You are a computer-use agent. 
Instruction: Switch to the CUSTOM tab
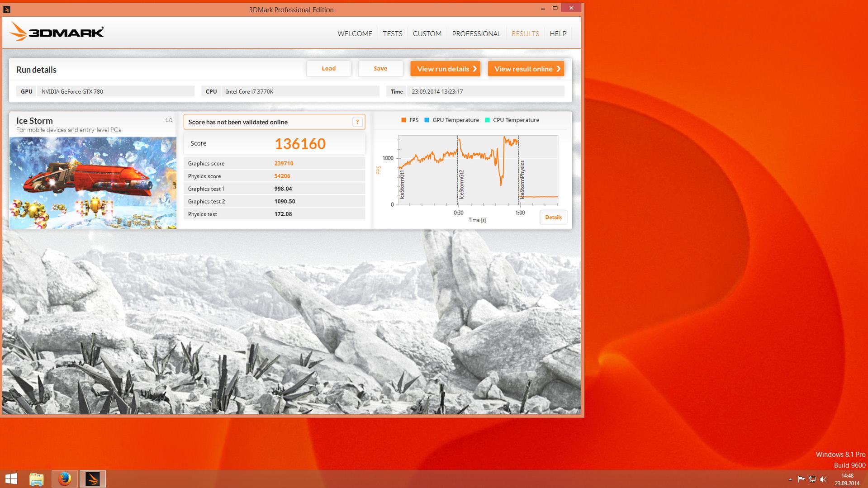(x=427, y=33)
